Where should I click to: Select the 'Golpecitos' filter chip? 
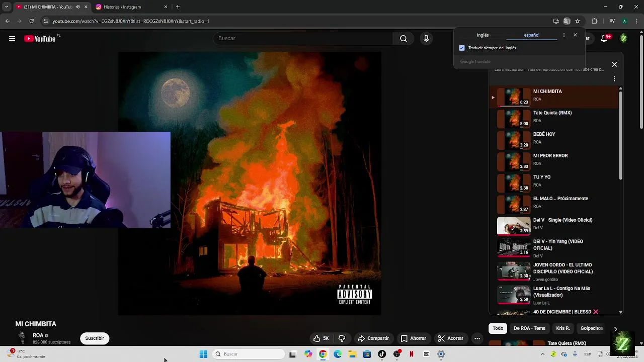click(x=592, y=328)
